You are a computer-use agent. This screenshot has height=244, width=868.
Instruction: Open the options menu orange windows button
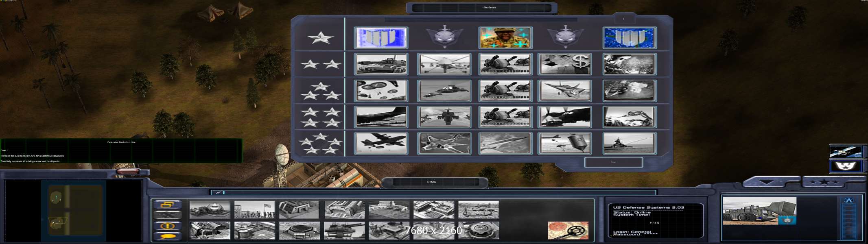coord(167,205)
